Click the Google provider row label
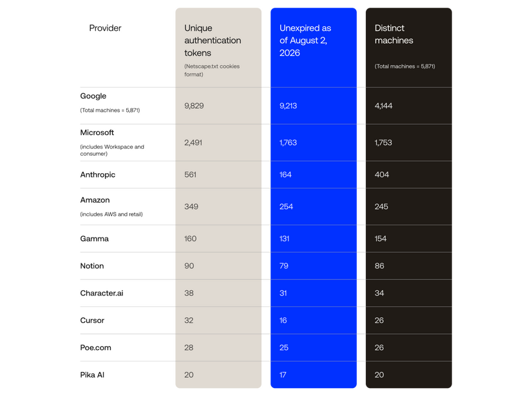The height and width of the screenshot is (399, 532). 93,96
